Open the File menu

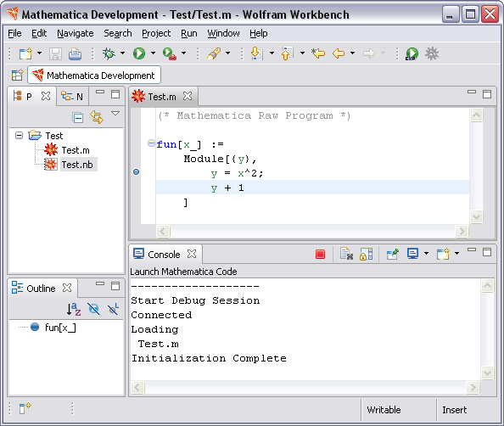tap(14, 33)
